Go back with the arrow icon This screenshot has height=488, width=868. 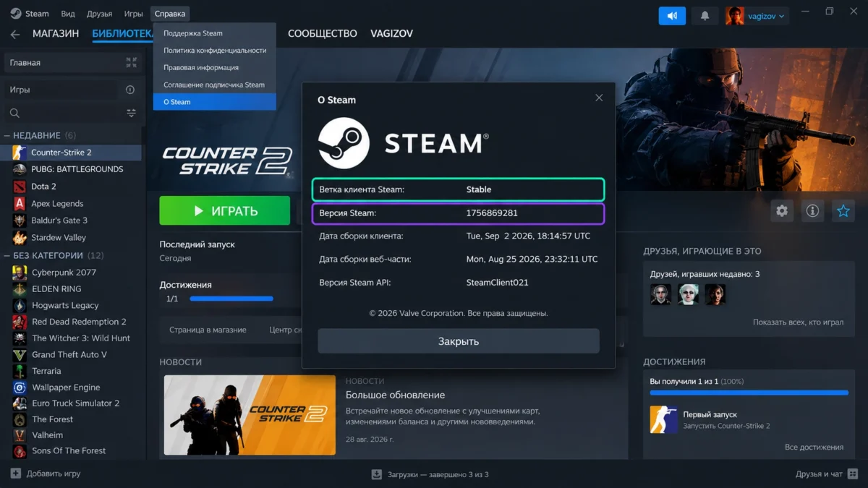pos(14,34)
